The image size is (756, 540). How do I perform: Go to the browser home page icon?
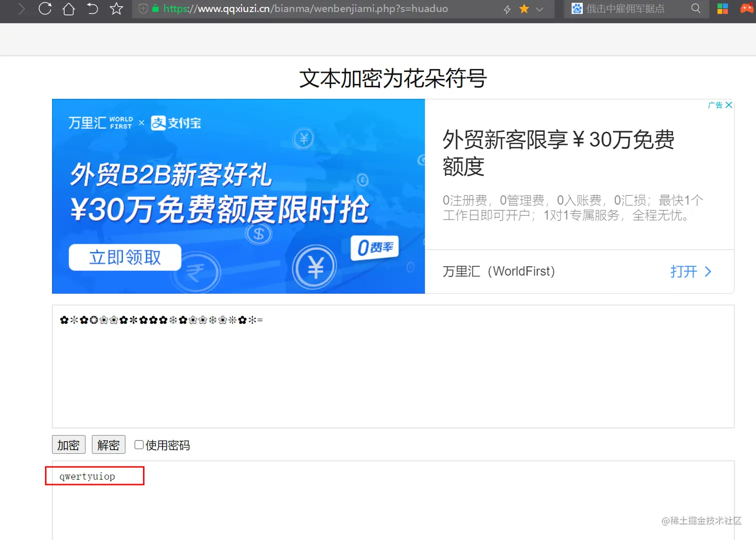click(68, 8)
